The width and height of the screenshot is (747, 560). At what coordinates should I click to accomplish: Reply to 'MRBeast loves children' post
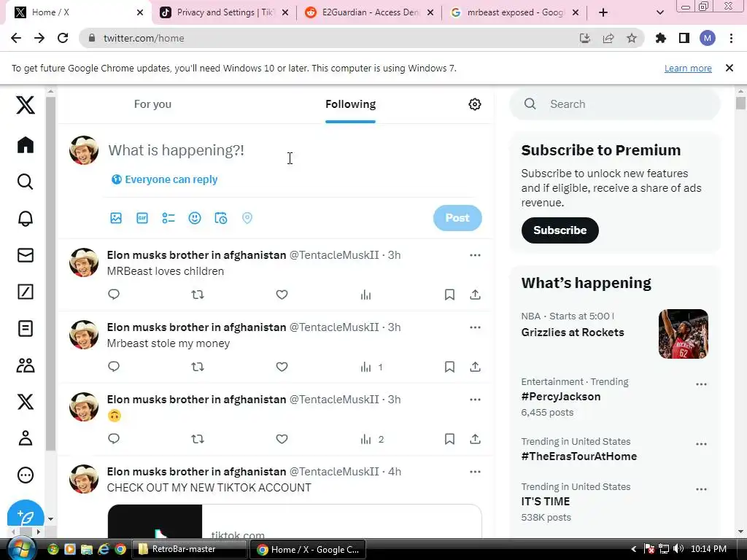click(x=113, y=295)
